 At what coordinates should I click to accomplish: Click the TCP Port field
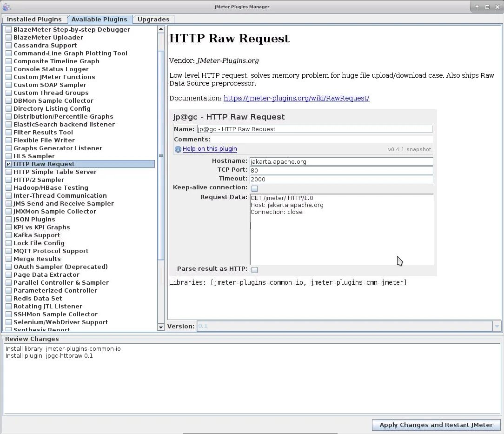(341, 170)
